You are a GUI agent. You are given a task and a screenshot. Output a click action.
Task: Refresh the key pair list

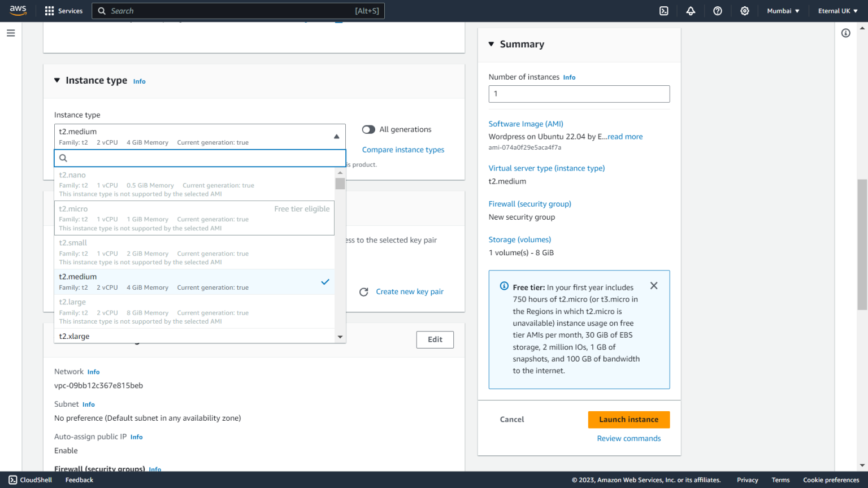click(x=363, y=291)
